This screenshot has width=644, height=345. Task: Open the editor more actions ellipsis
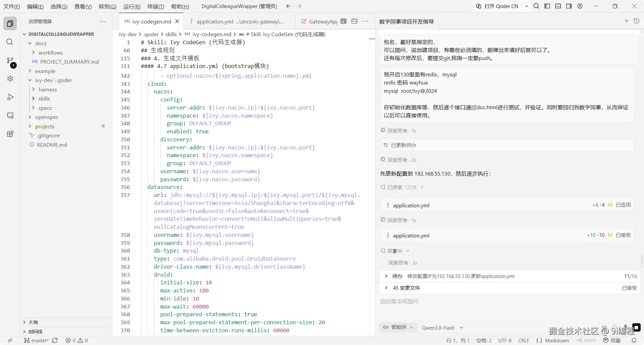coord(365,21)
